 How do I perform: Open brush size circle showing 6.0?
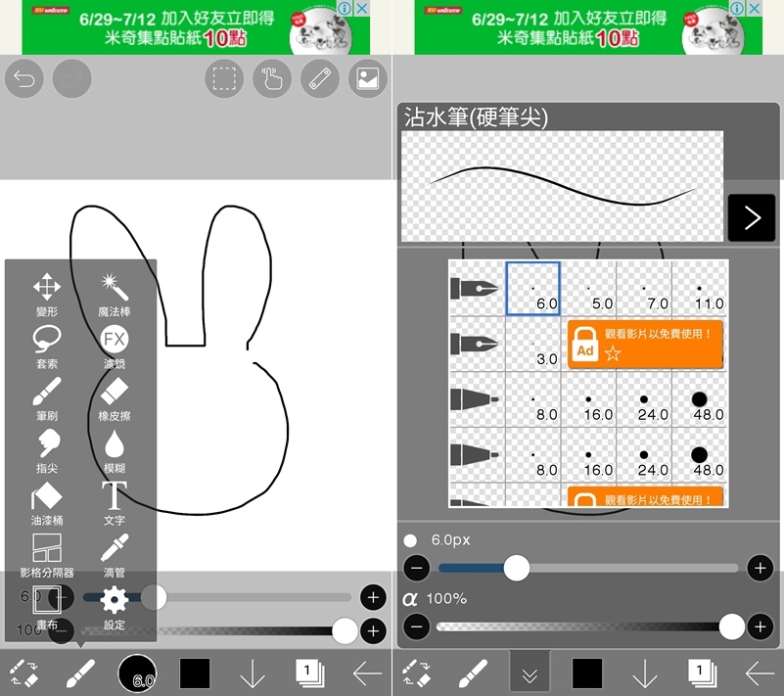coord(137,673)
